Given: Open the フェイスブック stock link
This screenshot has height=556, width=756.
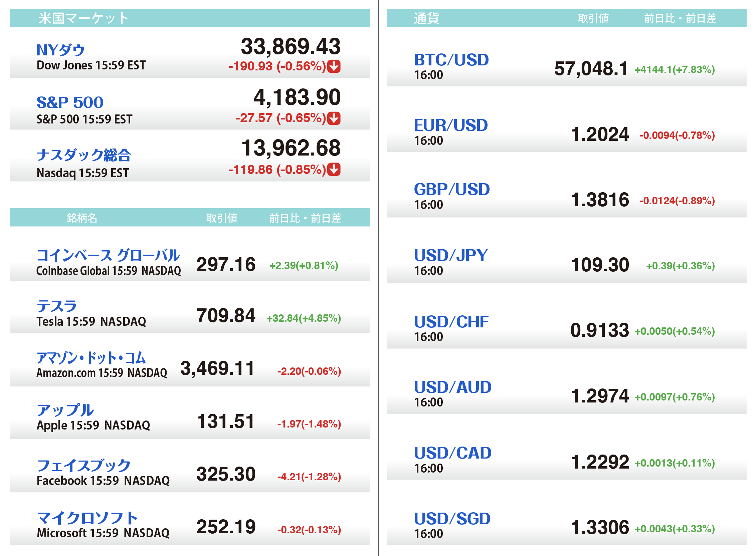Looking at the screenshot, I should 83,466.
